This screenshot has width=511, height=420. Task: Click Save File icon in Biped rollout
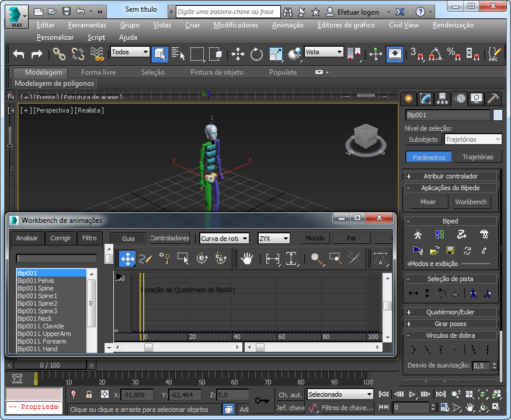pos(450,251)
